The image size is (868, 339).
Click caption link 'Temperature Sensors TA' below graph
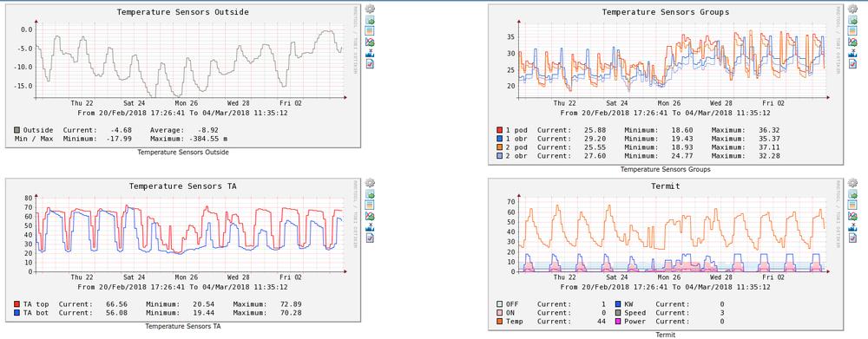(182, 326)
